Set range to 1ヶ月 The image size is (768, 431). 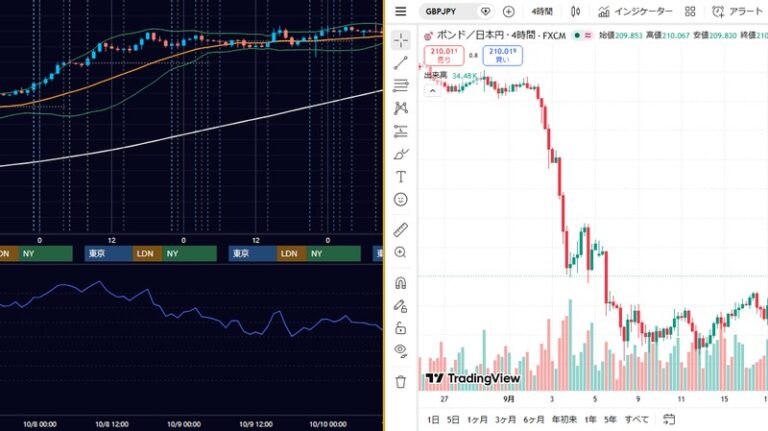pyautogui.click(x=478, y=420)
